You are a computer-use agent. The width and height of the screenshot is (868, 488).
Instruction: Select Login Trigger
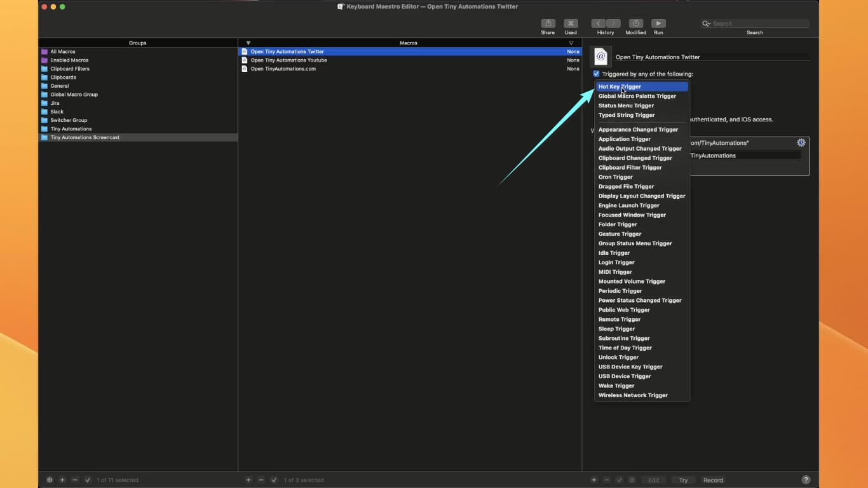tap(642, 262)
